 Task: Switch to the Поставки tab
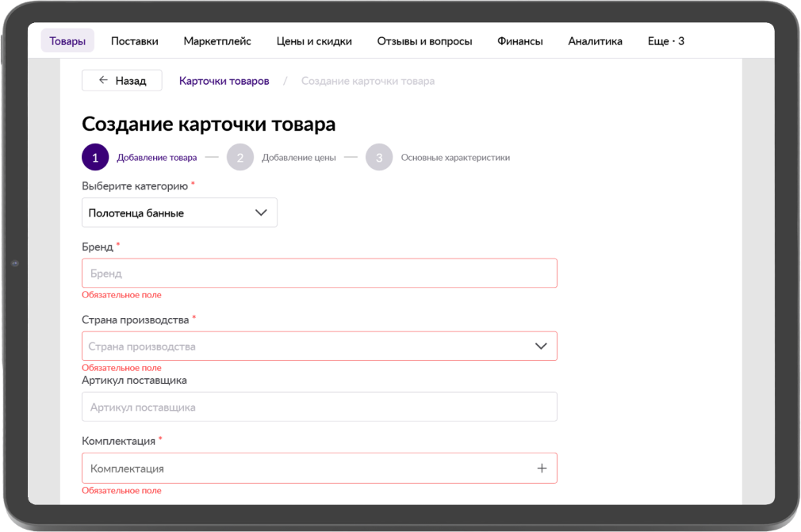point(134,41)
